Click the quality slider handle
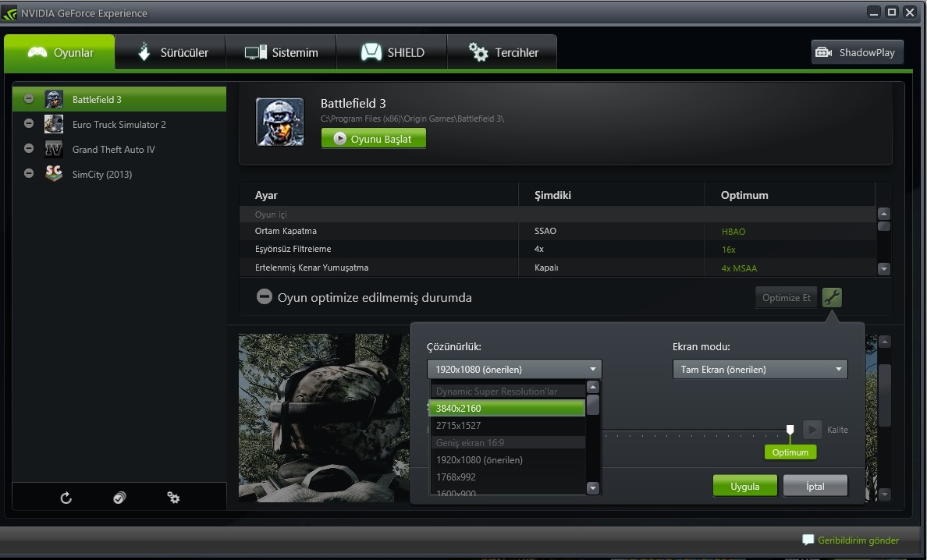This screenshot has height=560, width=927. [x=790, y=430]
